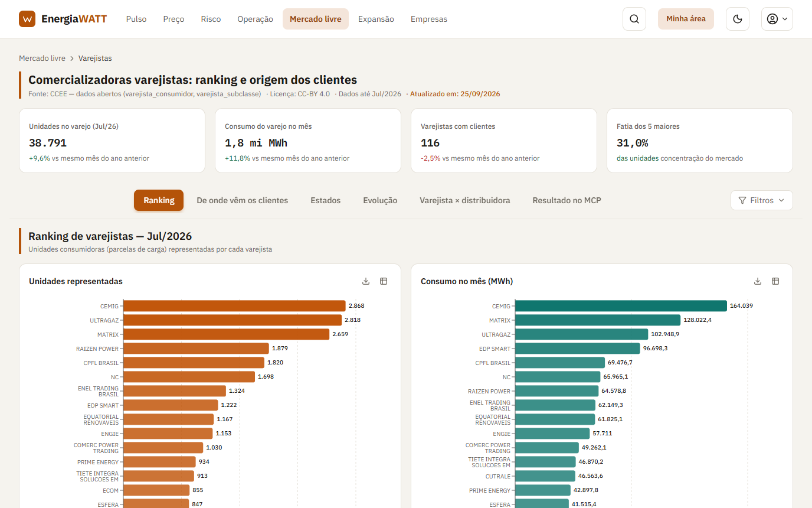Image resolution: width=812 pixels, height=508 pixels.
Task: Click the Varejistas com clientes value 116
Action: pyautogui.click(x=430, y=143)
